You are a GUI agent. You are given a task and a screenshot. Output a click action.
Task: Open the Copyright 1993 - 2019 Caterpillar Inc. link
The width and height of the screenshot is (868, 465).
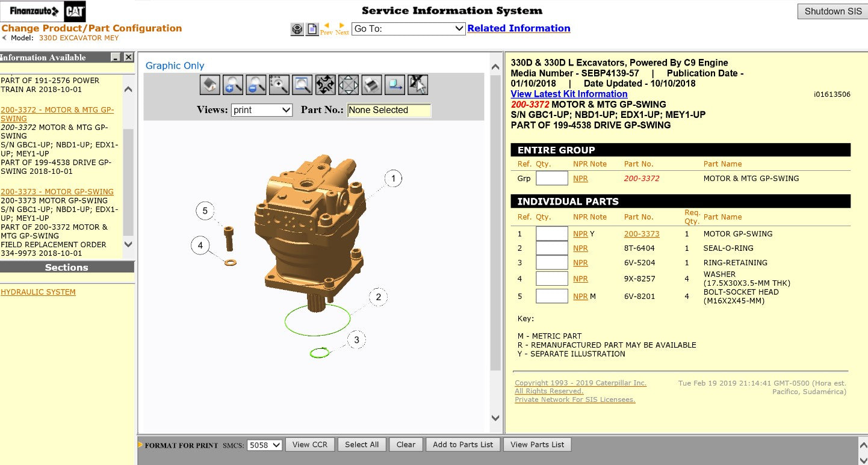pos(580,383)
